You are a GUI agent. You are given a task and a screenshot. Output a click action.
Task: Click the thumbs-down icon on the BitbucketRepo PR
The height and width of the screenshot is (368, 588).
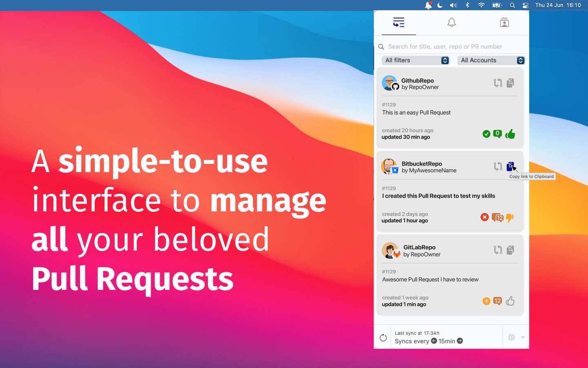pyautogui.click(x=510, y=218)
